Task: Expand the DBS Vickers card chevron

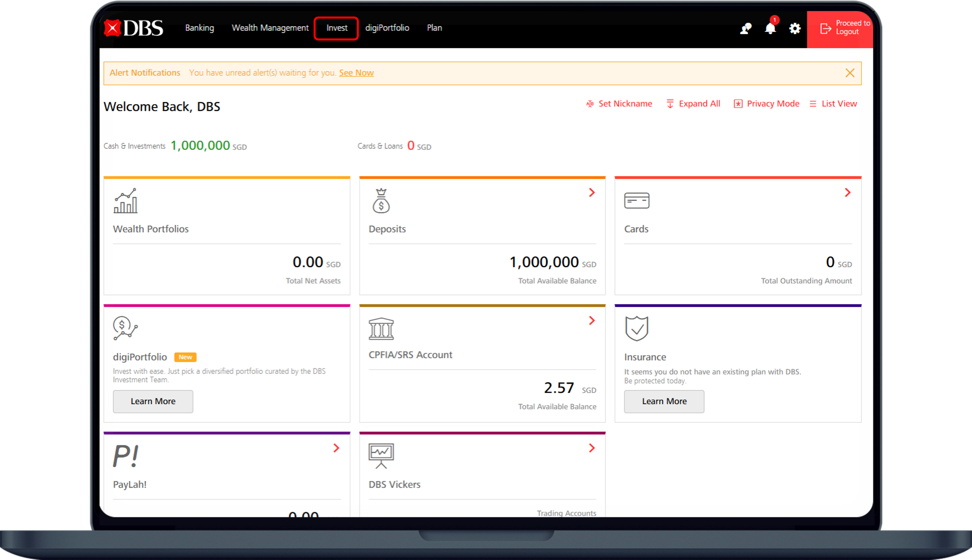Action: click(x=592, y=448)
